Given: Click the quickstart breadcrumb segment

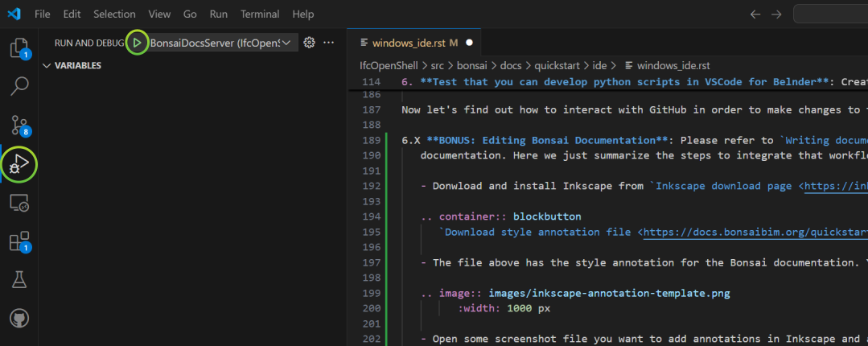Looking at the screenshot, I should pos(555,65).
